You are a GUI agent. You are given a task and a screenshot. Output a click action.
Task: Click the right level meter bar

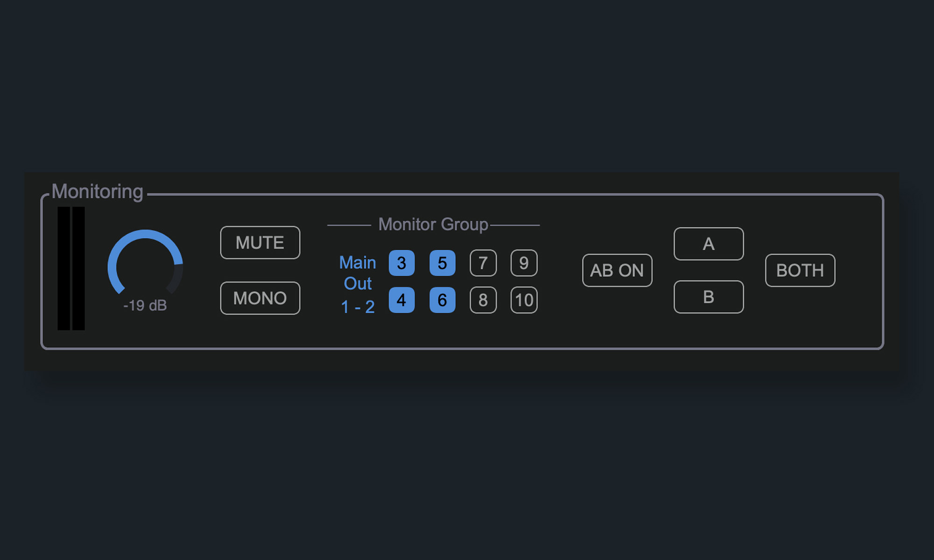click(x=78, y=268)
